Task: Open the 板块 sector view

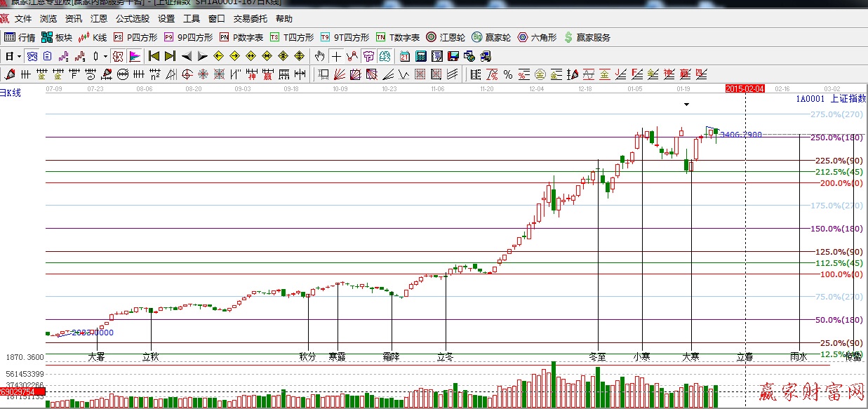Action: pos(57,37)
